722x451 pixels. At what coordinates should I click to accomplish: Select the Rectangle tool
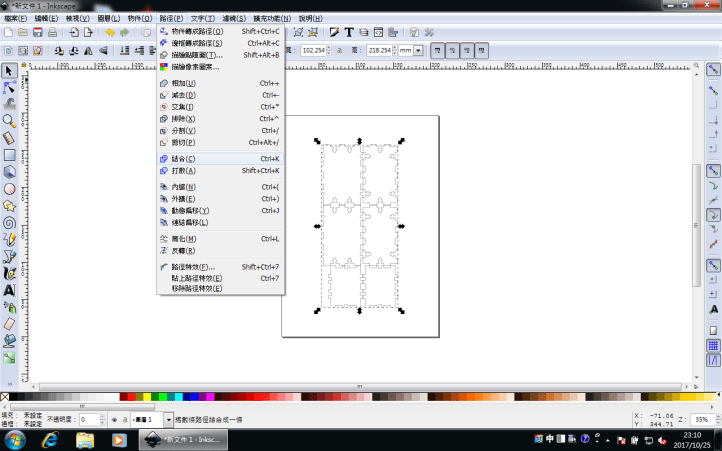point(9,155)
